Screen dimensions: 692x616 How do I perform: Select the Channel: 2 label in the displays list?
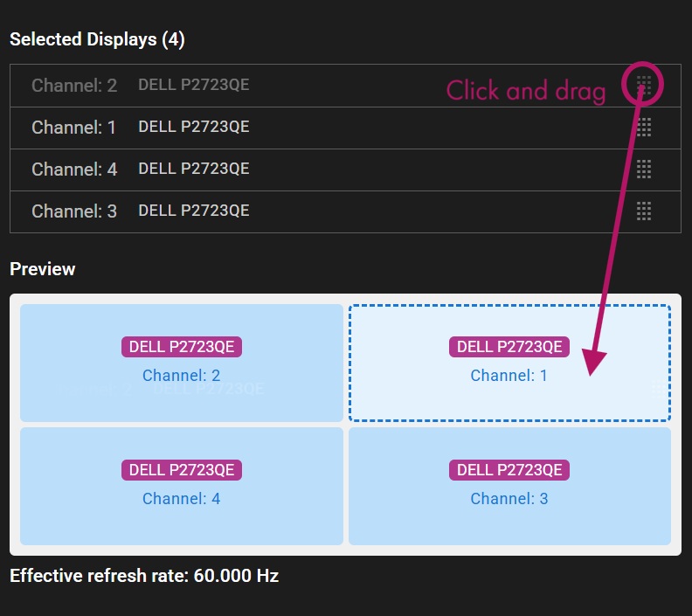click(x=74, y=86)
